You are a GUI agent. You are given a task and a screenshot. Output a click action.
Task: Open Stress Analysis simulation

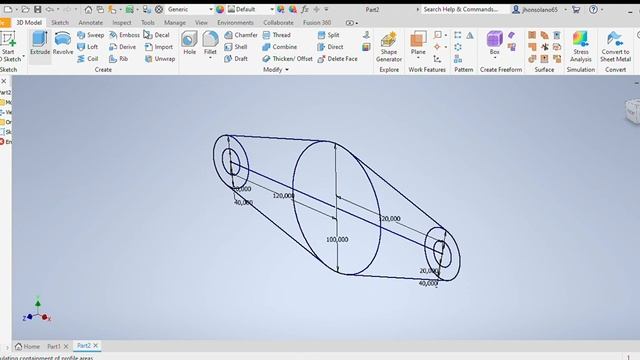[580, 47]
